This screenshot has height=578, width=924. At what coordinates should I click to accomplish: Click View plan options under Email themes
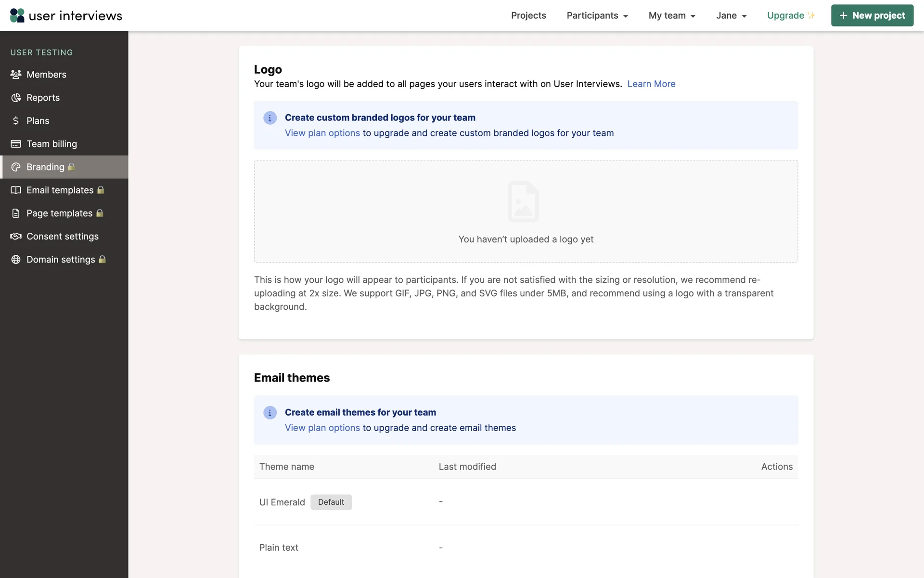322,428
